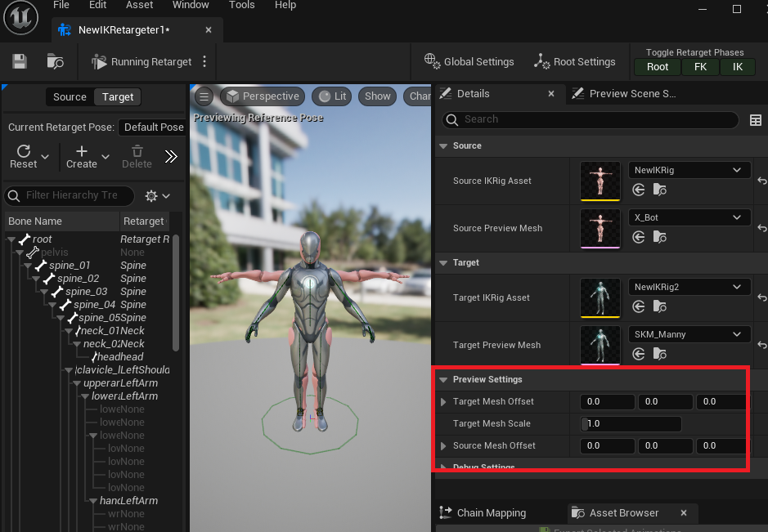Open the X_Bot source preview mesh dropdown

[x=689, y=217]
